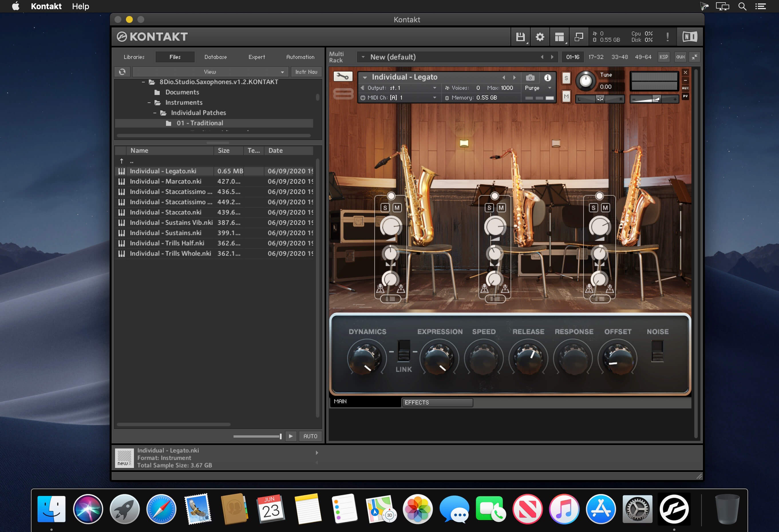Toggle the LINK switch beside Dynamics
779x532 pixels.
(x=404, y=351)
